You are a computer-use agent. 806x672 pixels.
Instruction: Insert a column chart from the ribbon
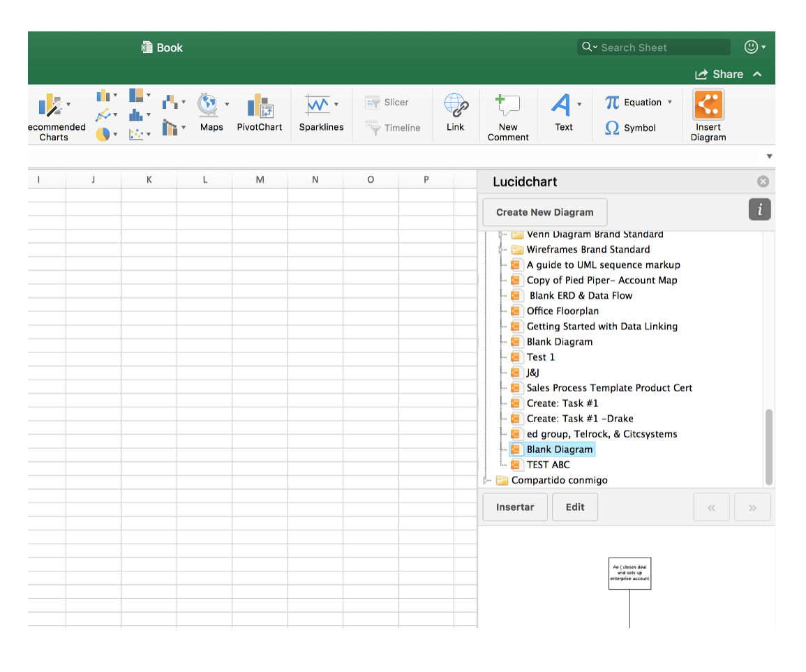coord(103,96)
